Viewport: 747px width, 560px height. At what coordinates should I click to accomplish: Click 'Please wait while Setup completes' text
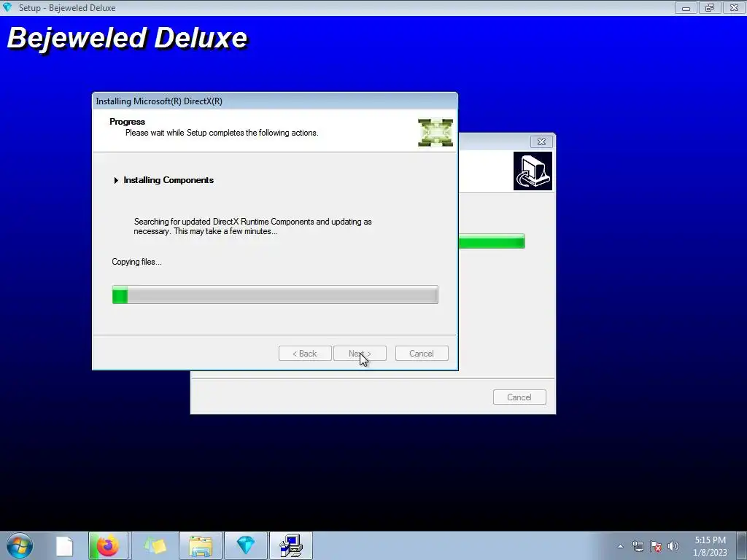tap(222, 133)
